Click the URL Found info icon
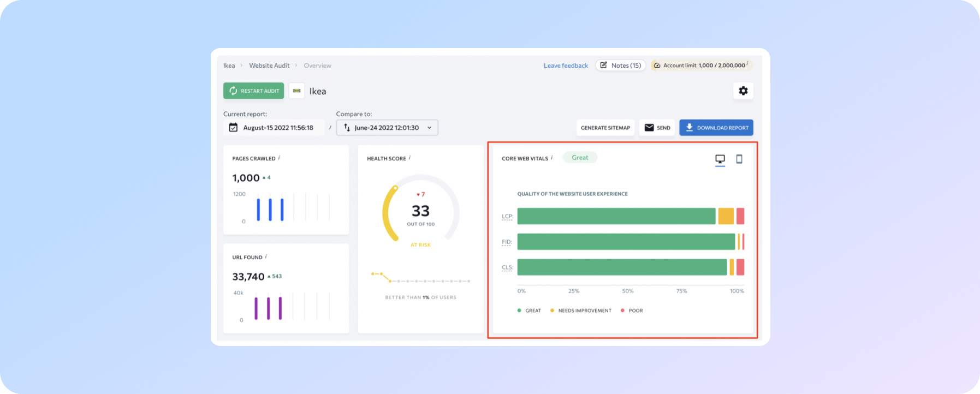The width and height of the screenshot is (980, 394). tap(266, 256)
